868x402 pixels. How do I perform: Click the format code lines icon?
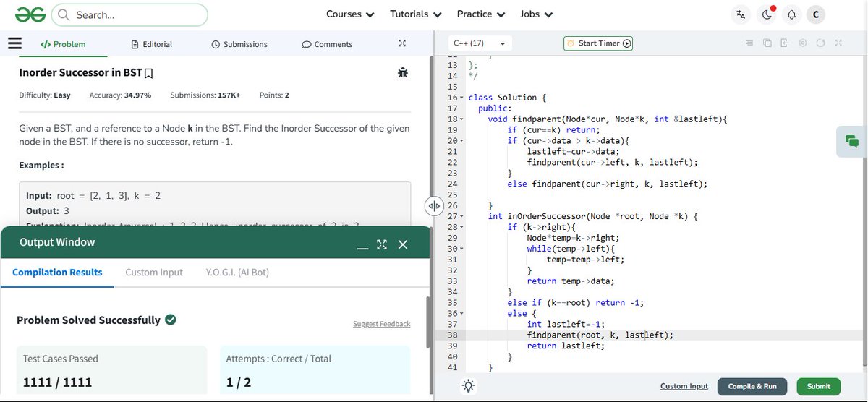coord(749,43)
